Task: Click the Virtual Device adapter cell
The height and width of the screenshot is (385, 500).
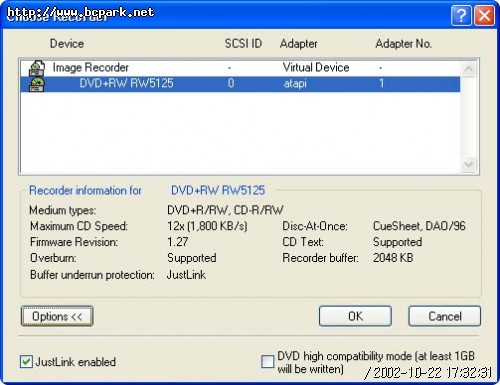Action: 316,68
